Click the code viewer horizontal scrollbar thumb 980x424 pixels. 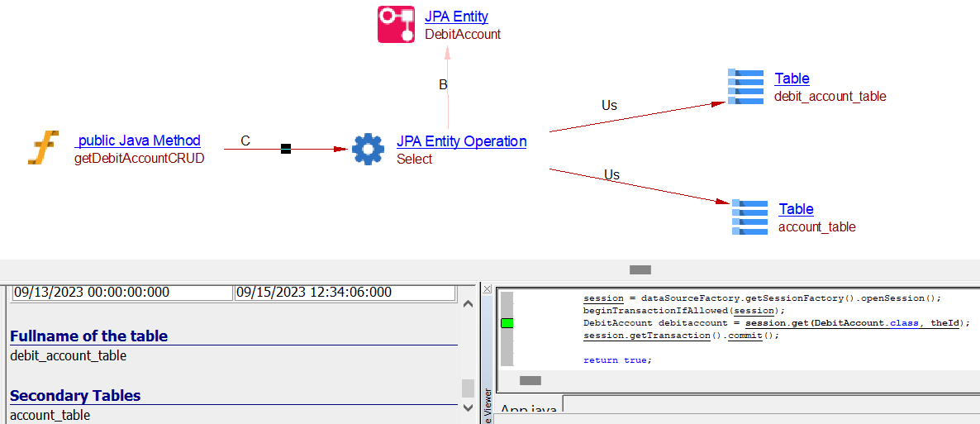(x=530, y=380)
